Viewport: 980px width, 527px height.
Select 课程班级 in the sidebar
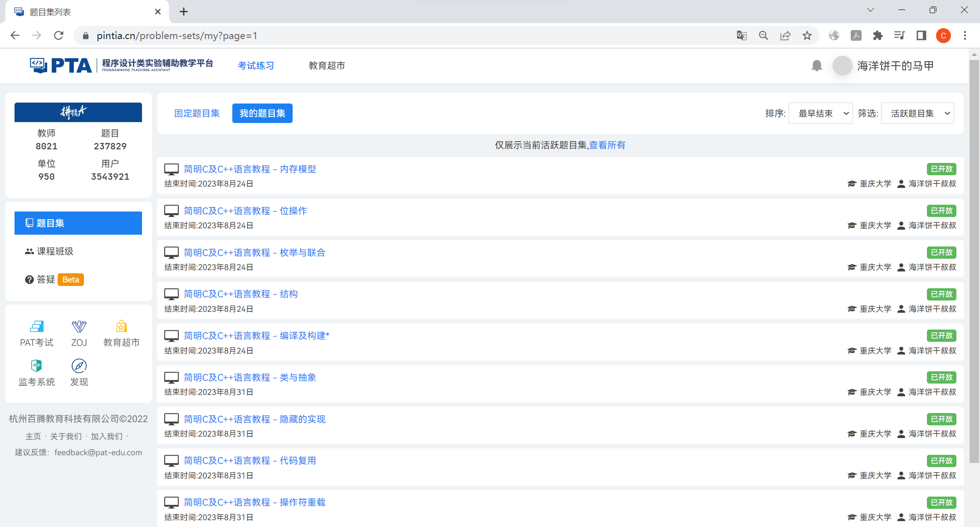tap(54, 251)
